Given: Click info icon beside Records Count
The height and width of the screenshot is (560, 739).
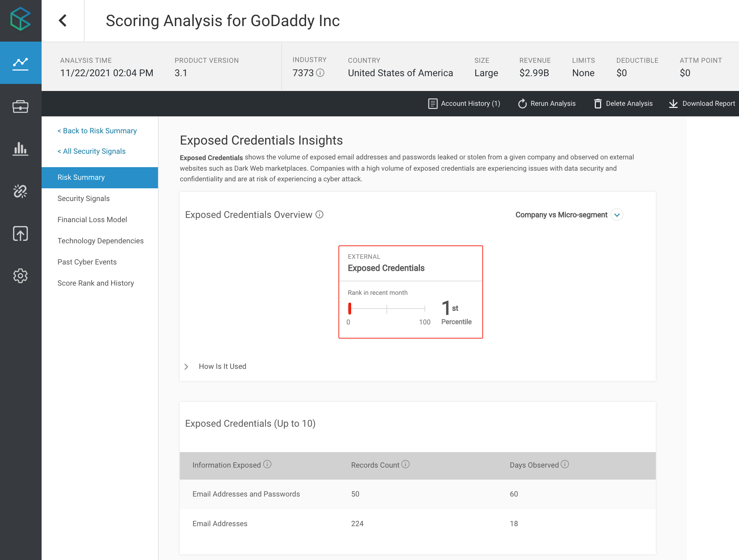Looking at the screenshot, I should [x=405, y=464].
